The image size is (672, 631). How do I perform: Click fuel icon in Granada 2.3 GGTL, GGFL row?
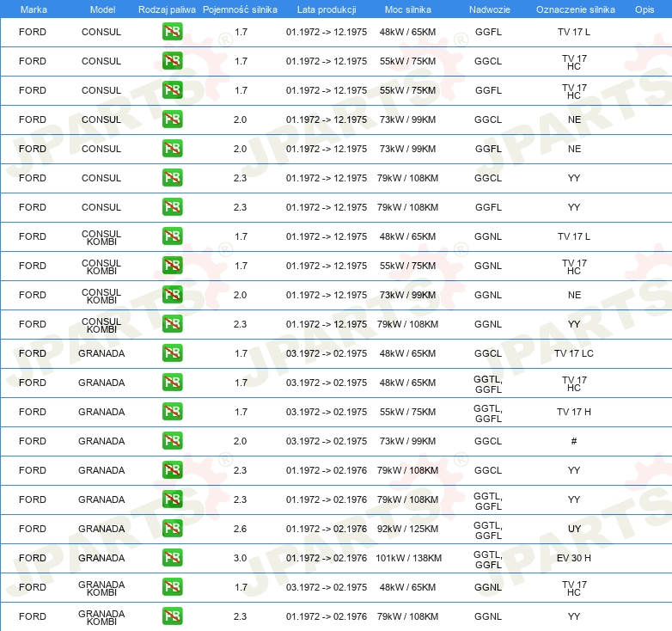(172, 499)
